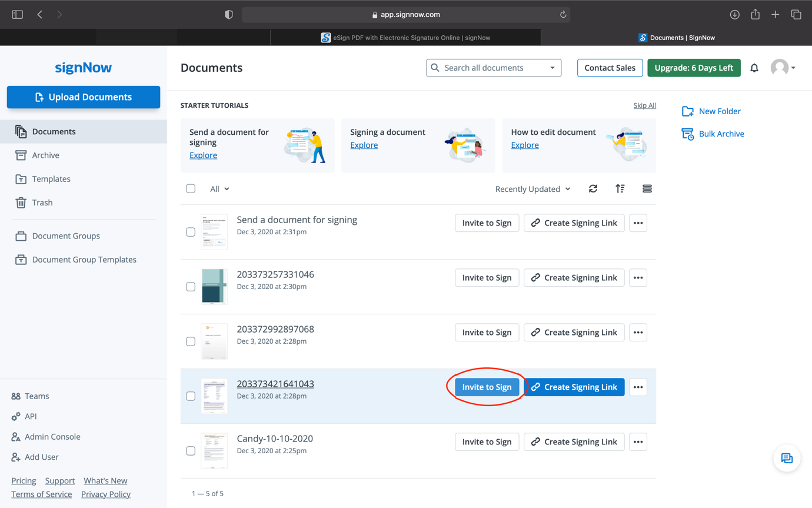The height and width of the screenshot is (508, 812).
Task: Open Templates in the sidebar
Action: click(x=84, y=179)
